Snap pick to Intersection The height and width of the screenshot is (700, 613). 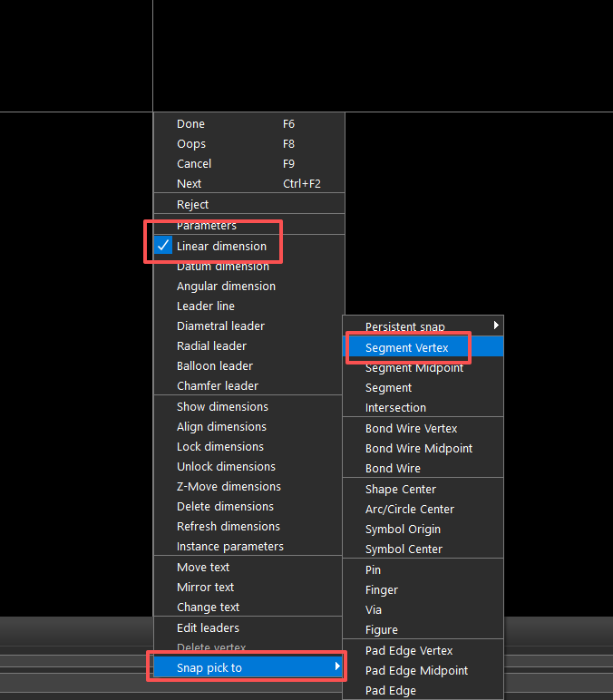click(x=395, y=407)
